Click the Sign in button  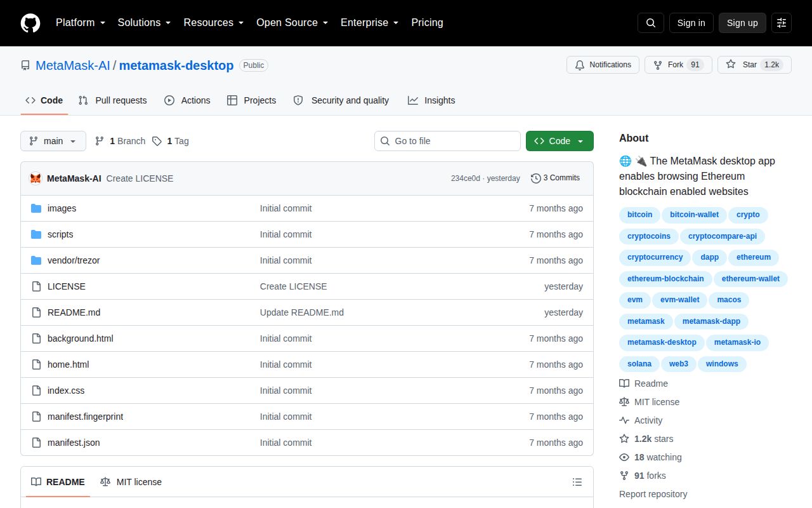691,23
